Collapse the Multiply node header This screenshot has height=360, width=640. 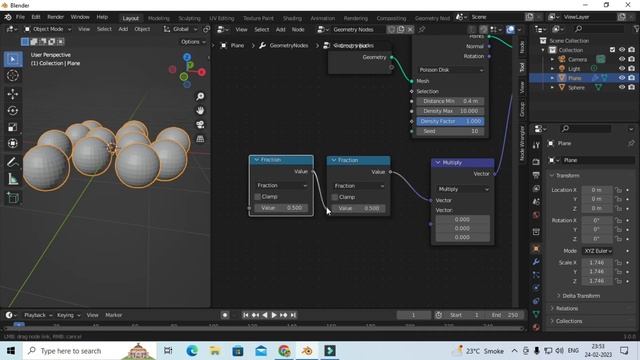pos(438,162)
